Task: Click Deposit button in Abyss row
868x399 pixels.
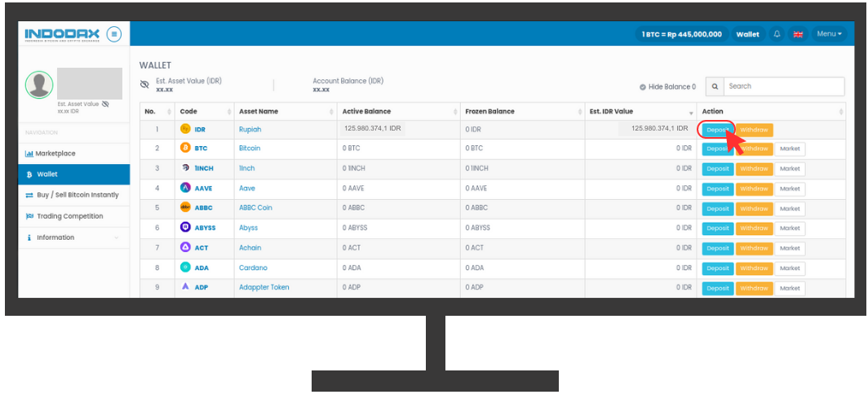Action: coord(718,228)
